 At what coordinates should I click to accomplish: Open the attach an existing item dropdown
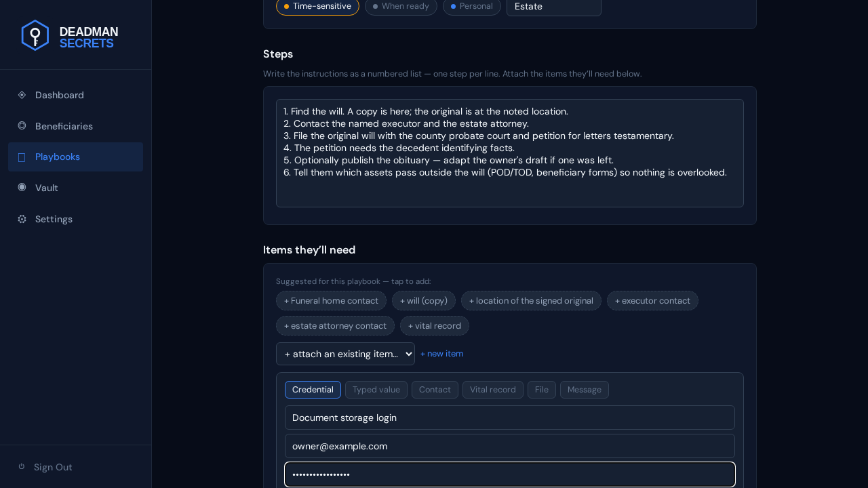tap(345, 354)
